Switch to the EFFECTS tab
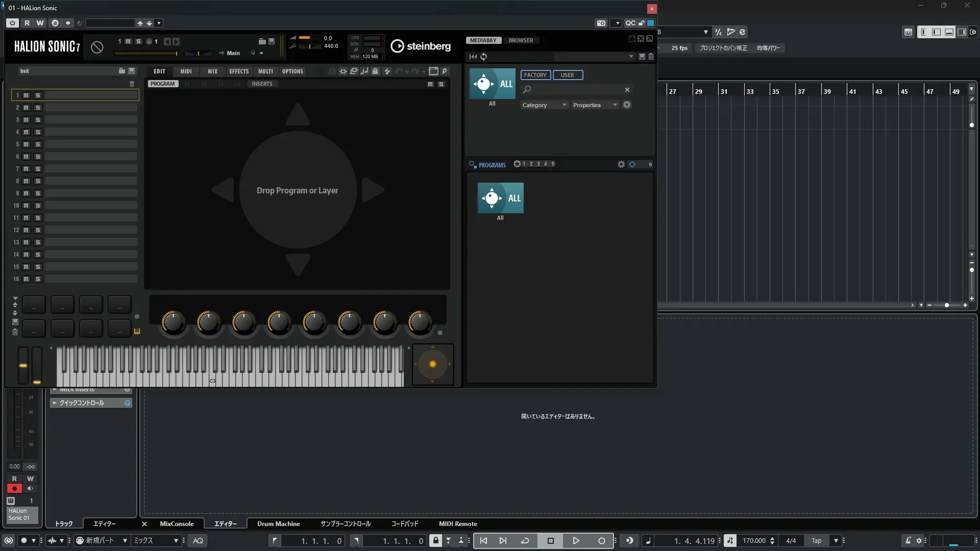 pyautogui.click(x=239, y=71)
